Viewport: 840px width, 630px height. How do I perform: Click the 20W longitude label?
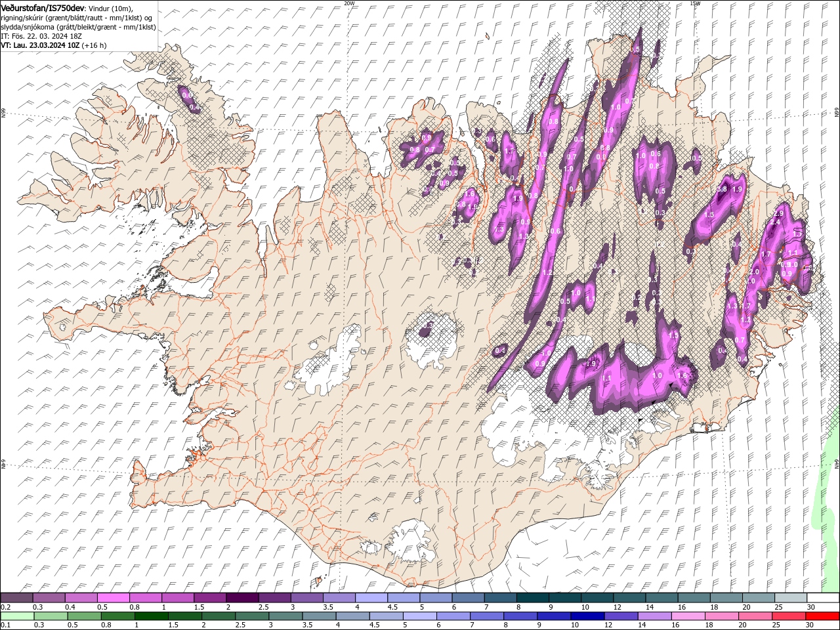point(349,3)
